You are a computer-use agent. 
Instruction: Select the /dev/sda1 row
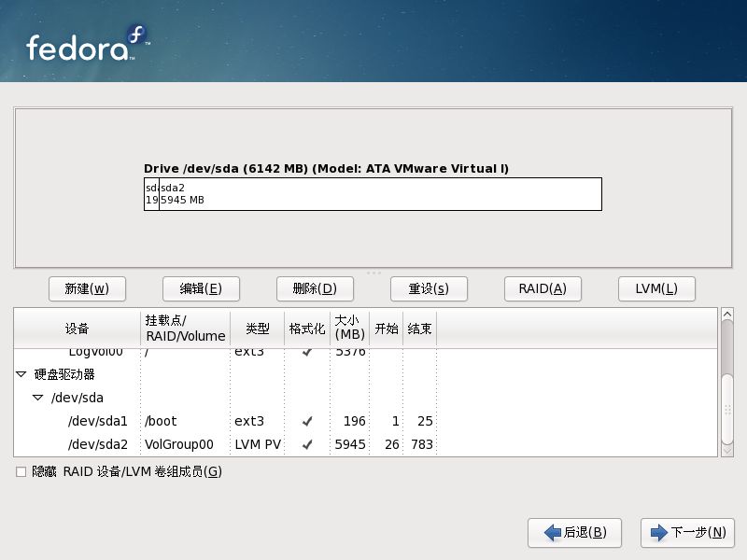tap(365, 421)
